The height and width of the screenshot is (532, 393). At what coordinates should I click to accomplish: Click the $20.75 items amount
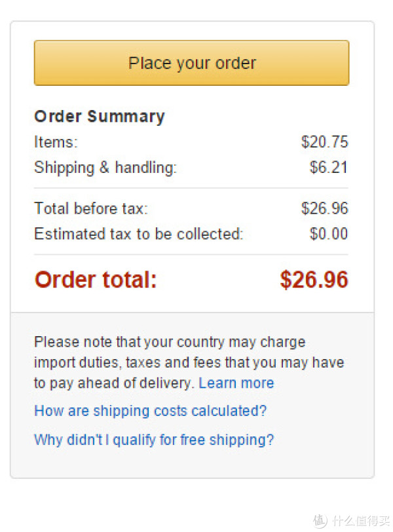click(324, 142)
